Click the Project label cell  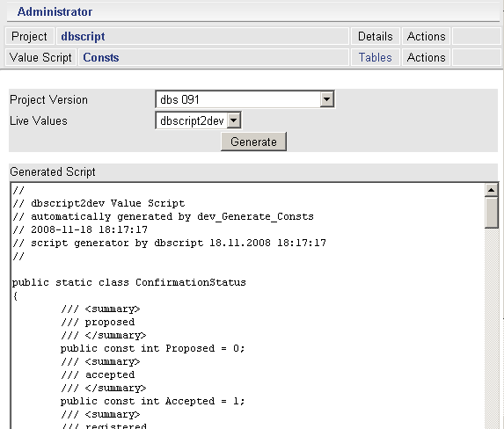coord(29,36)
